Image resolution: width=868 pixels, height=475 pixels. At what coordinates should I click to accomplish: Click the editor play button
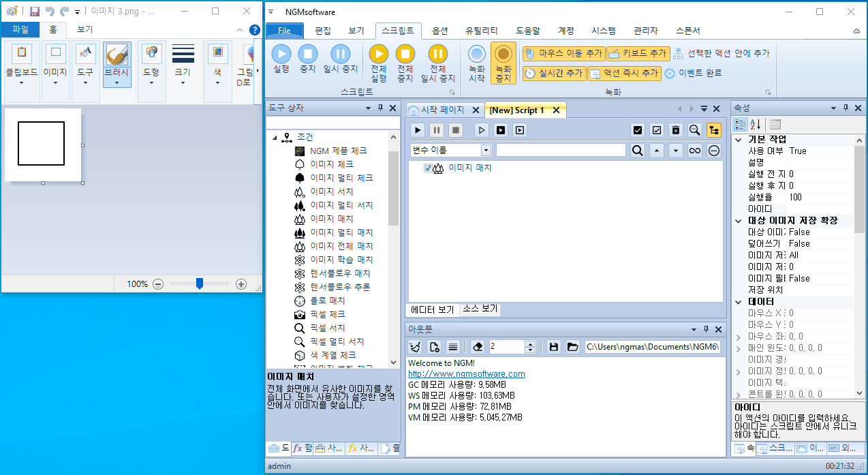[418, 129]
